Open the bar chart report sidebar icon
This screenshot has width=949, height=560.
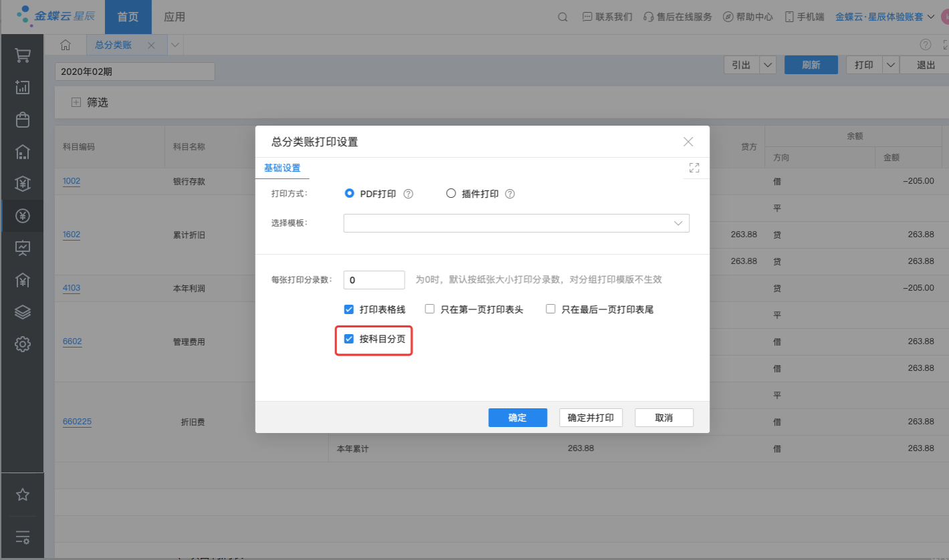click(22, 87)
